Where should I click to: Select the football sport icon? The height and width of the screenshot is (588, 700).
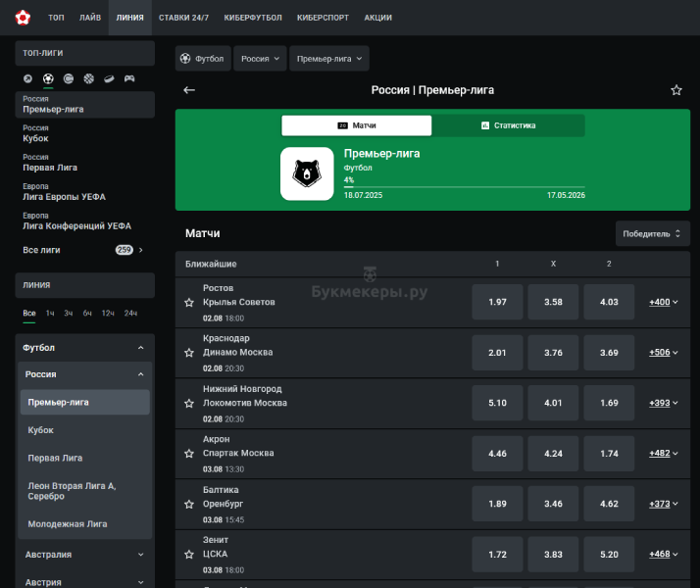click(48, 79)
